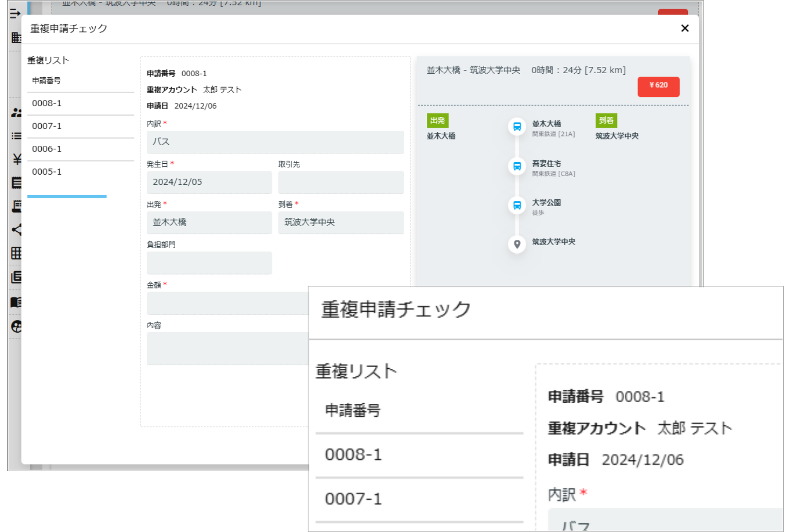Click the 関東鉄道 [C8A] line label
Viewport: 791px width, 532px height.
coord(554,174)
